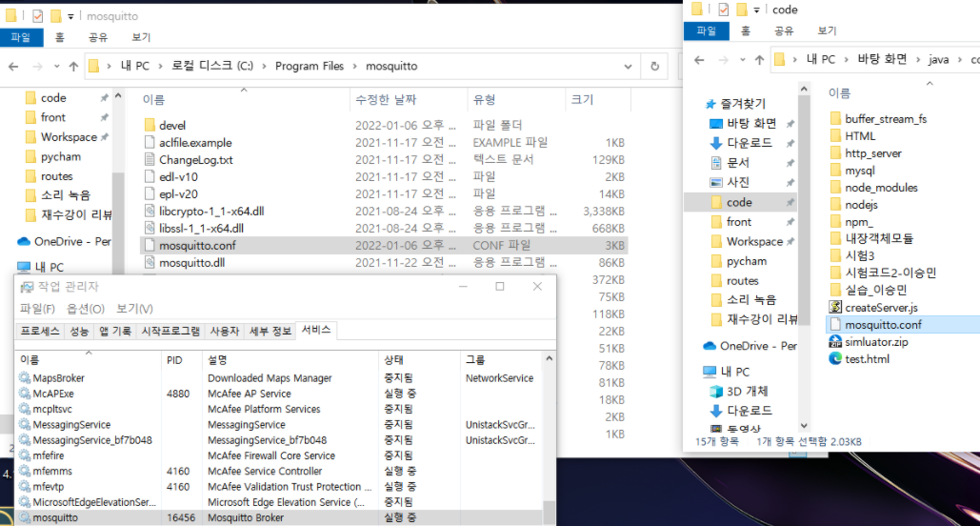Switch to the 성능 tab in Task Manager
Viewport: 980px width, 526px height.
pos(79,331)
